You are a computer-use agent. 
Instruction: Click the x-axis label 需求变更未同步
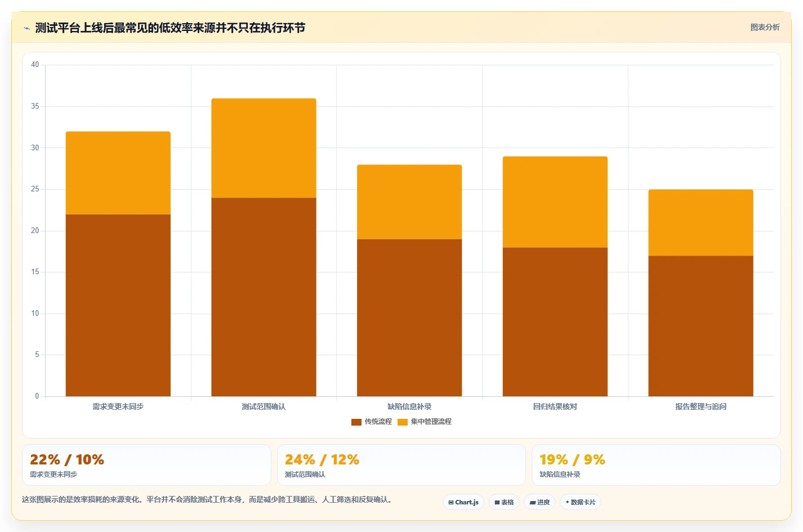pyautogui.click(x=118, y=406)
